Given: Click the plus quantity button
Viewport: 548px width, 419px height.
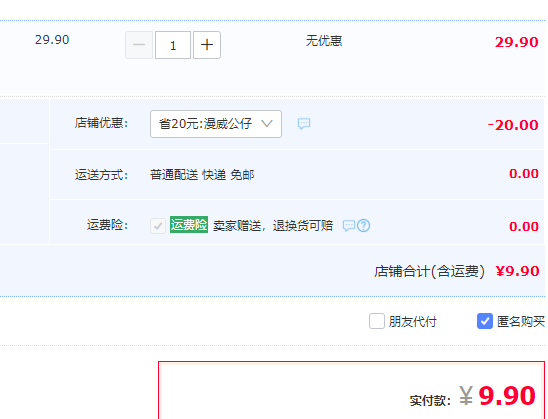Looking at the screenshot, I should pyautogui.click(x=207, y=45).
